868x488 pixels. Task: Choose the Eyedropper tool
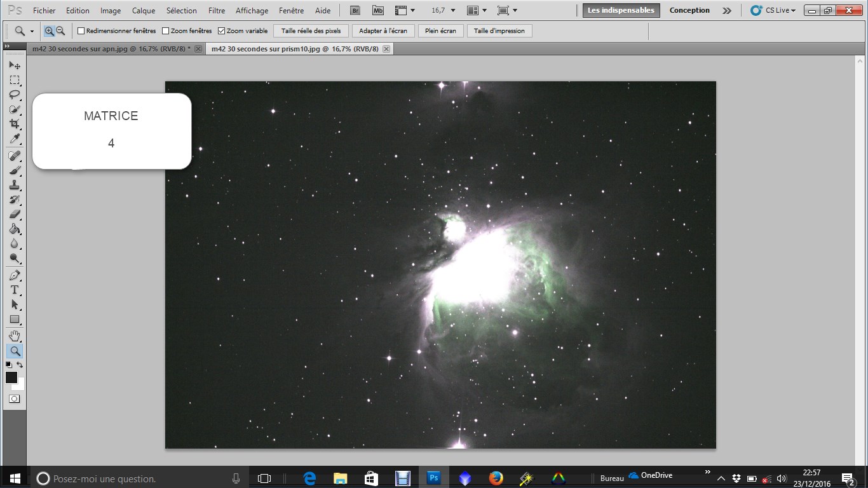click(x=15, y=139)
